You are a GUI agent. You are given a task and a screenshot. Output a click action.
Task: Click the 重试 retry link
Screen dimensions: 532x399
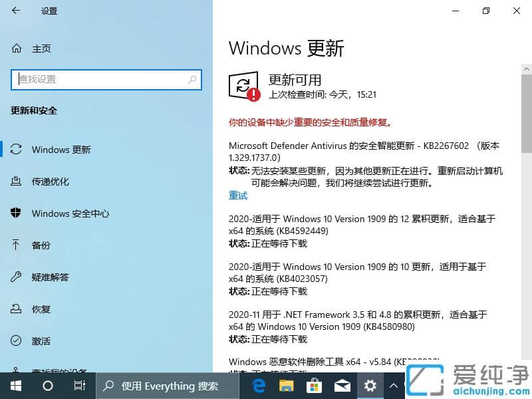[237, 196]
